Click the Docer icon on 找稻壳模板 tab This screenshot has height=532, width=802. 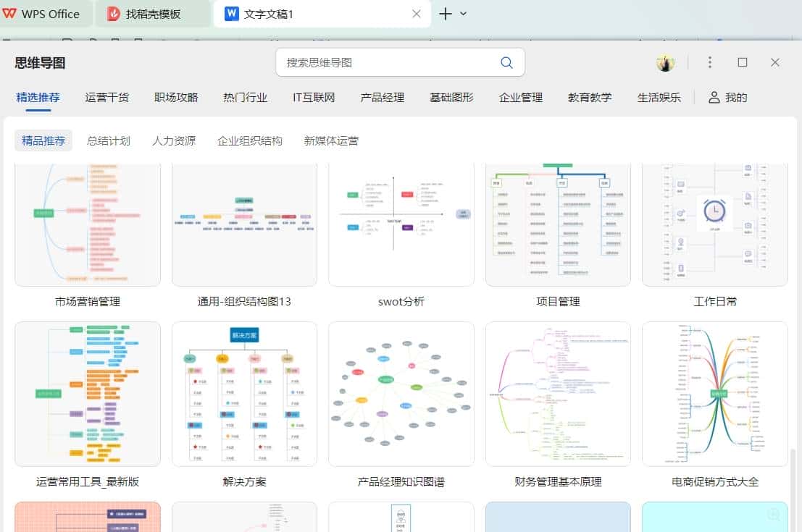(114, 13)
